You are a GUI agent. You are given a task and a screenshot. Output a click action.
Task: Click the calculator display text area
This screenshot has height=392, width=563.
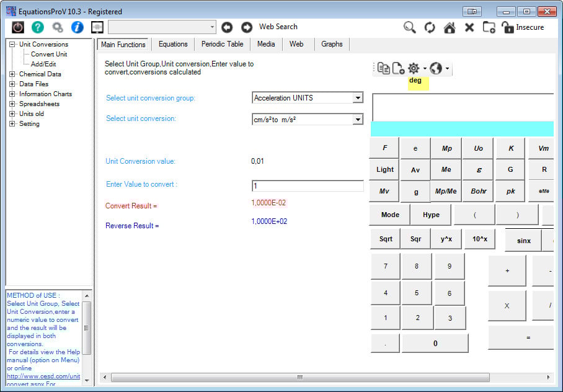click(x=463, y=107)
